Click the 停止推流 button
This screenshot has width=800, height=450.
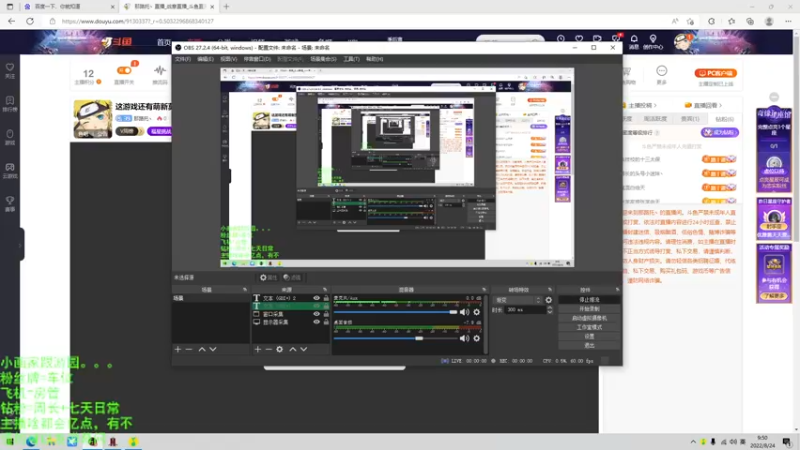click(589, 300)
